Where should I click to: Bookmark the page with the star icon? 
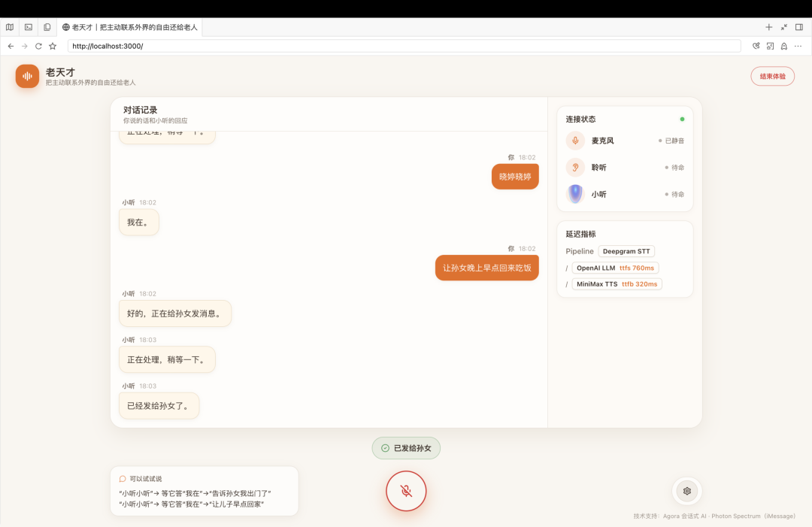pyautogui.click(x=53, y=46)
